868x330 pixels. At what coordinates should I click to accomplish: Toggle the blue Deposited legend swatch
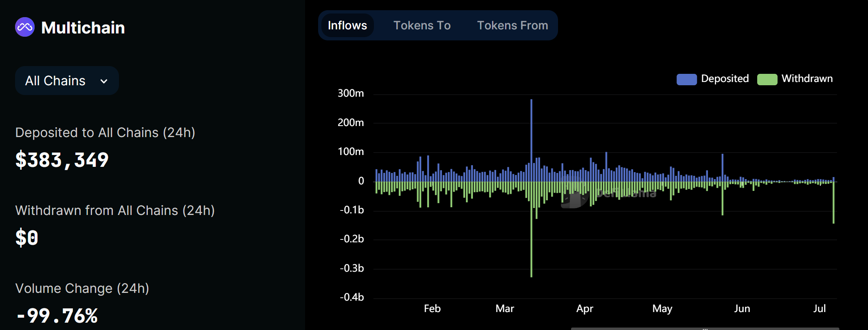coord(687,79)
